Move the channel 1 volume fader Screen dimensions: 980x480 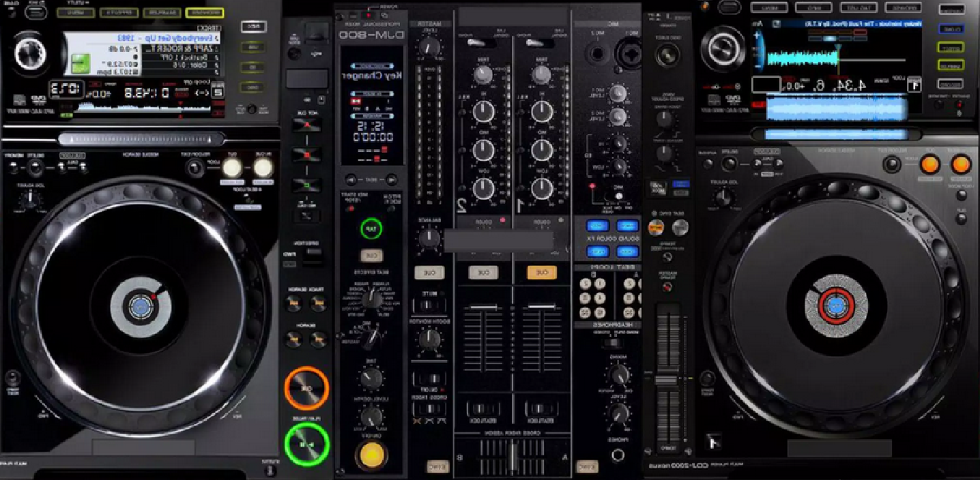(542, 307)
